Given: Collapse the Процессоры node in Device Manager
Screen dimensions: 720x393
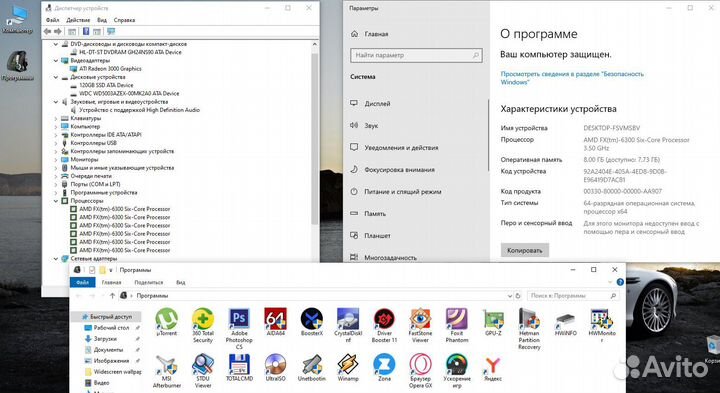Looking at the screenshot, I should (x=56, y=201).
